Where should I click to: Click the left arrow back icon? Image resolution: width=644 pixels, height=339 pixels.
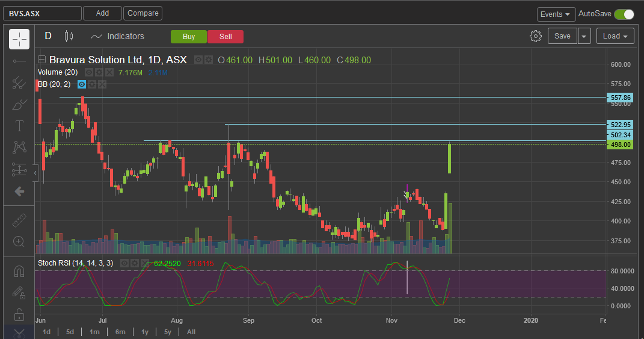click(x=19, y=191)
